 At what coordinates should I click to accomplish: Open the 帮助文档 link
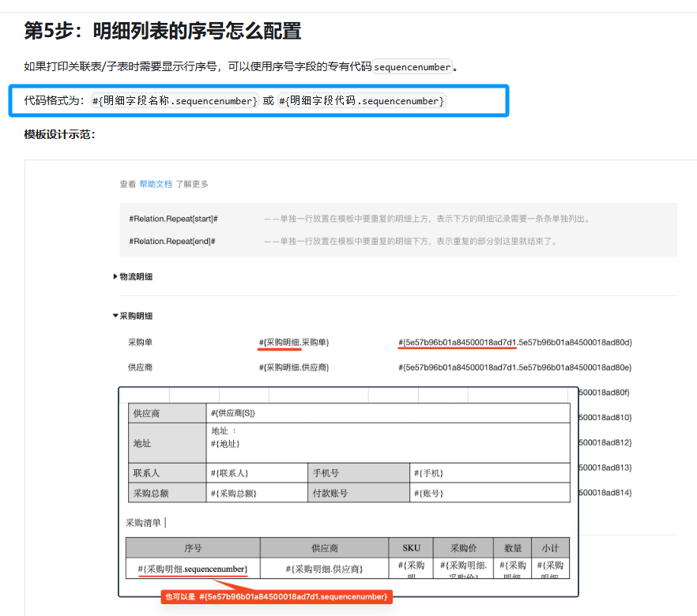tap(156, 184)
